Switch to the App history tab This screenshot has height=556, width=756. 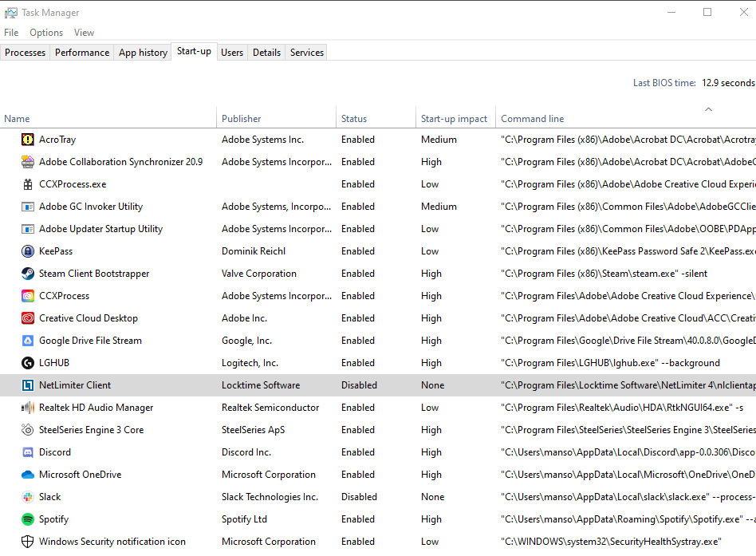144,53
